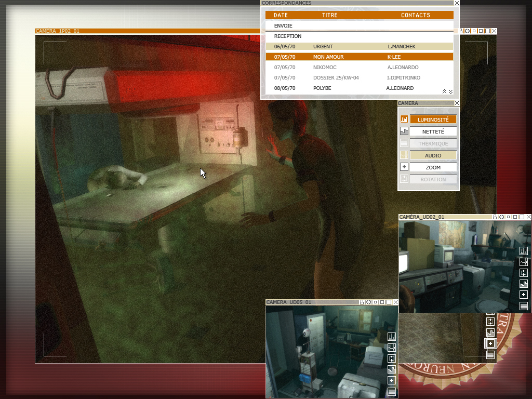Click the audio waveform icon in CAMERA_UD05_01
The width and height of the screenshot is (532, 399).
(x=392, y=348)
